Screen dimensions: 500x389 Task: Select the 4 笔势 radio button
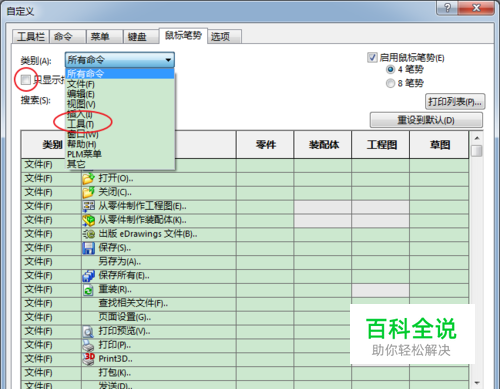point(390,69)
